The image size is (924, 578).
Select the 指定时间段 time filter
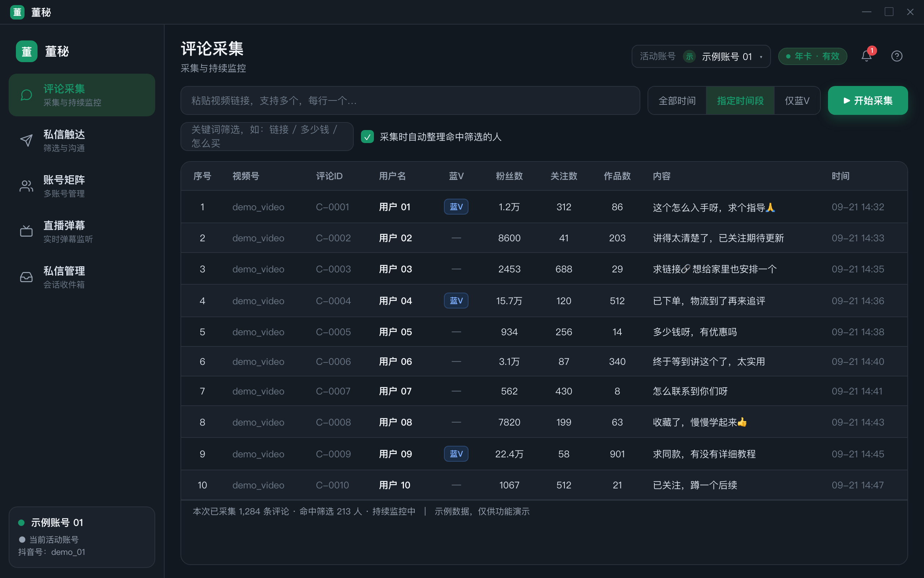pyautogui.click(x=740, y=100)
